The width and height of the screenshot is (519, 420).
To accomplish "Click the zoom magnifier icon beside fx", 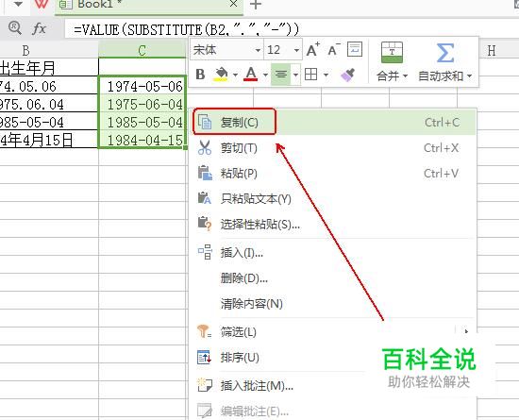I will point(15,27).
